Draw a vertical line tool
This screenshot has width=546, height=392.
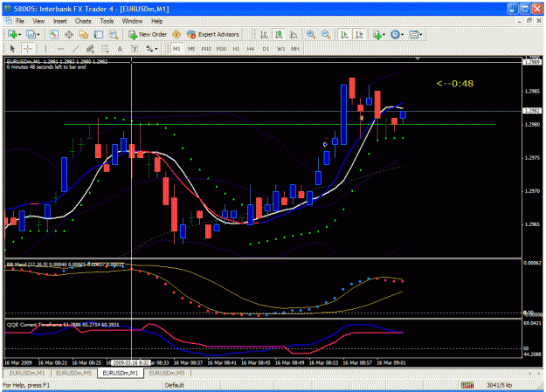45,49
